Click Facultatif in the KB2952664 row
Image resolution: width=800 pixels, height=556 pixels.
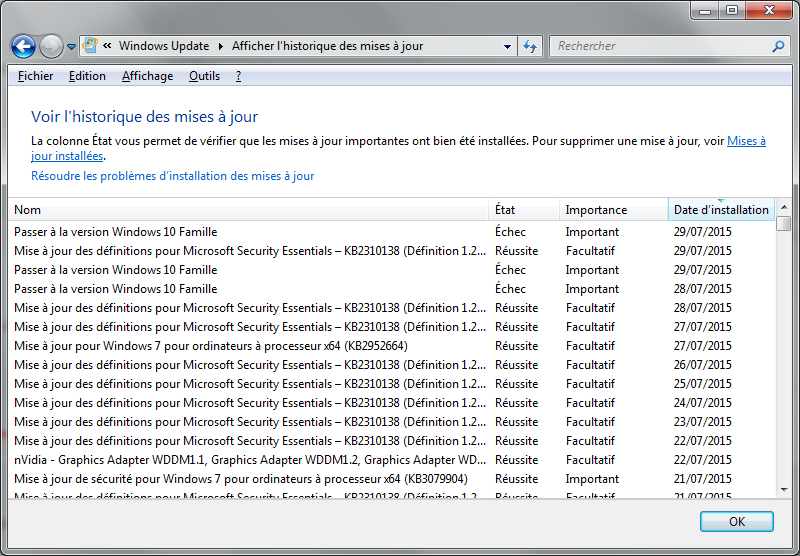[x=590, y=346]
